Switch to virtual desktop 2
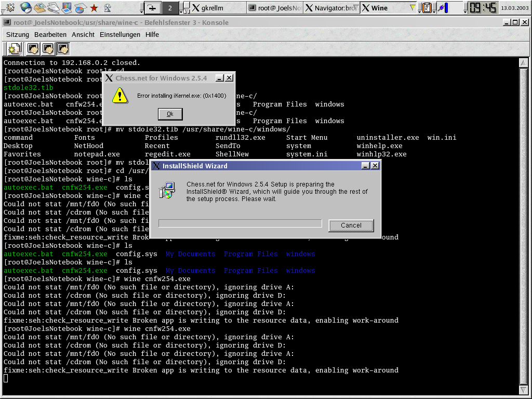Viewport: 532px width, 399px height. click(170, 8)
